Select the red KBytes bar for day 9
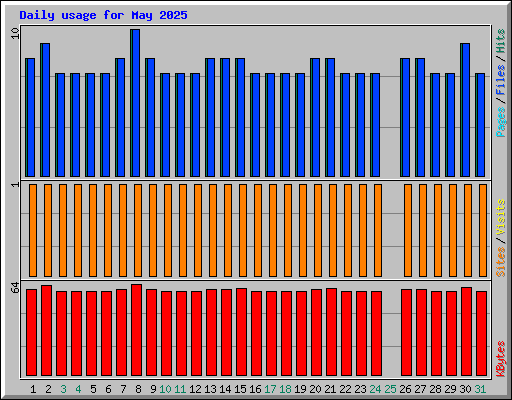The width and height of the screenshot is (512, 400). click(x=151, y=332)
